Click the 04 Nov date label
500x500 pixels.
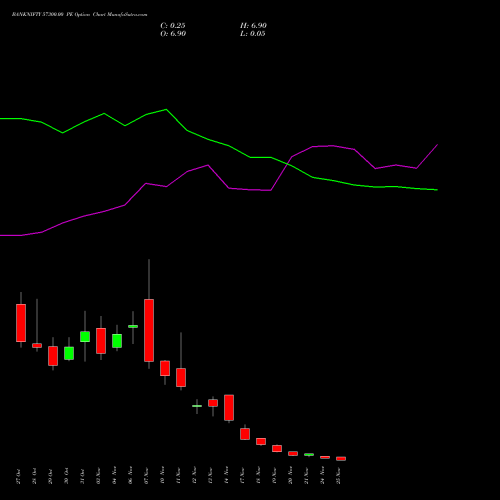114,476
